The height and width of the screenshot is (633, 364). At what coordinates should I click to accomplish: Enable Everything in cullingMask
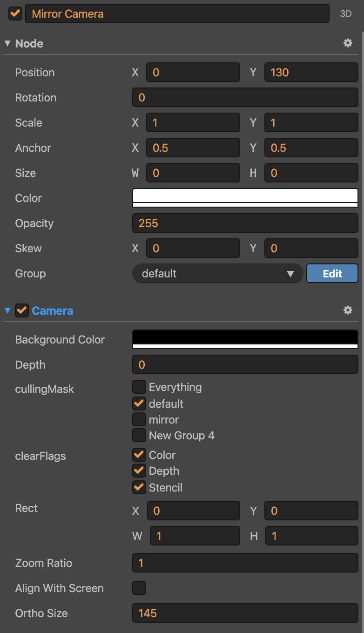(x=139, y=387)
